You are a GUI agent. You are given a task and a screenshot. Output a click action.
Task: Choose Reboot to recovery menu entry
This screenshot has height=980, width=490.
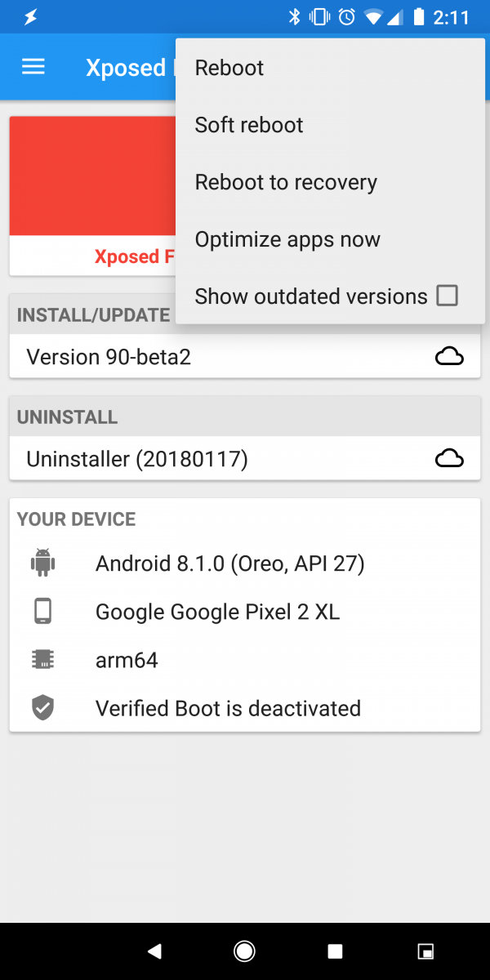tap(284, 182)
